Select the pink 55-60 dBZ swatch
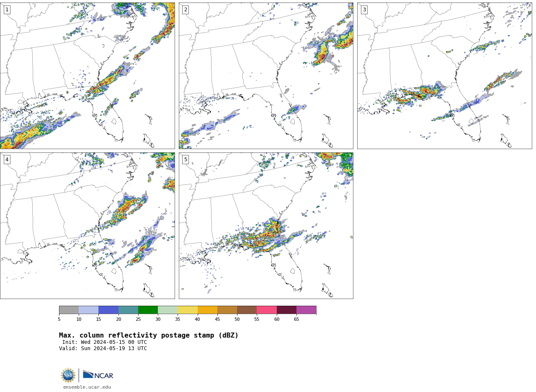Screen dimensions: 536x392 tap(267, 310)
